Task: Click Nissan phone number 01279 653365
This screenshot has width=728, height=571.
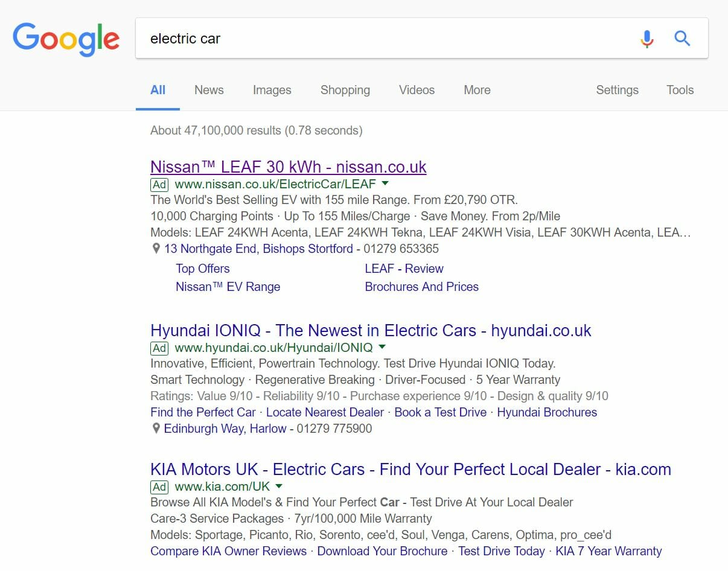Action: click(x=400, y=249)
